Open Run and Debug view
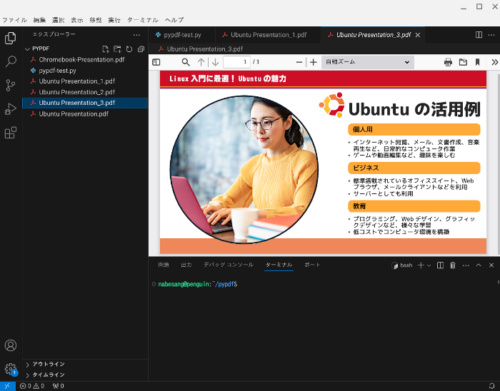Image resolution: width=500 pixels, height=391 pixels. tap(11, 109)
